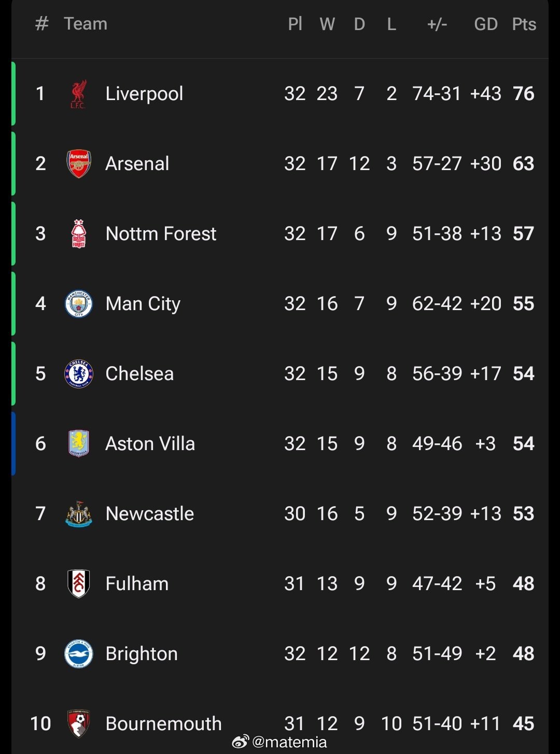Image resolution: width=560 pixels, height=754 pixels.
Task: Tap the Bournemouth crest icon
Action: click(x=78, y=724)
